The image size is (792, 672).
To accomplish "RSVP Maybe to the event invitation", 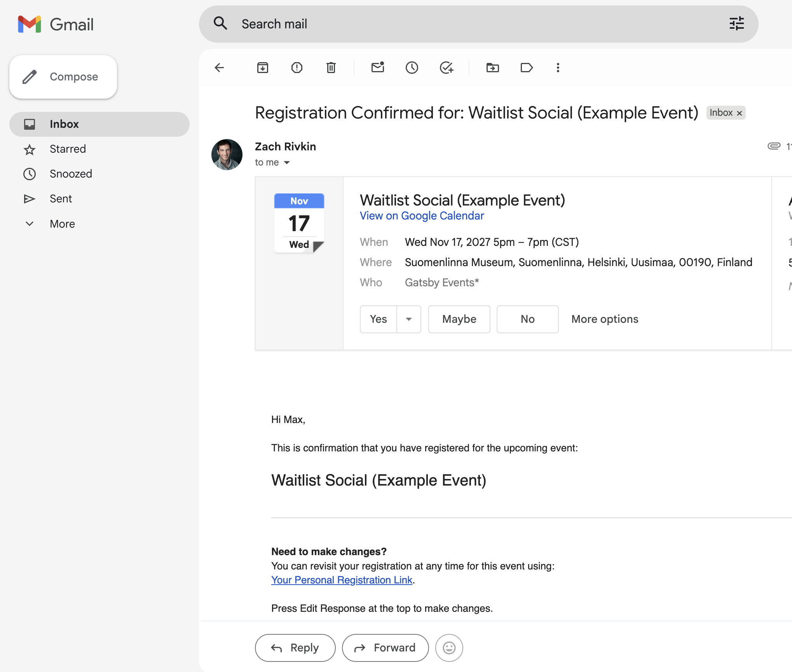I will 459,319.
